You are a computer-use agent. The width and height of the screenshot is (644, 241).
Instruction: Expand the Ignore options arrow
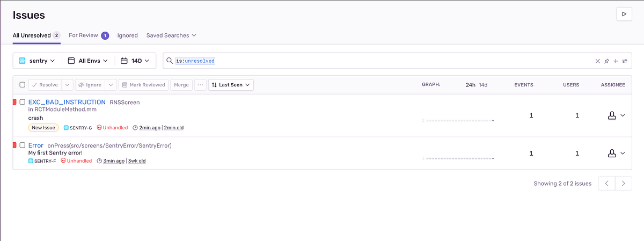[x=111, y=85]
